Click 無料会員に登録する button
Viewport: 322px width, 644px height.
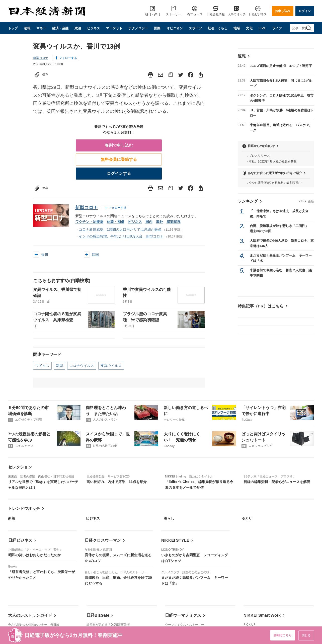119,159
